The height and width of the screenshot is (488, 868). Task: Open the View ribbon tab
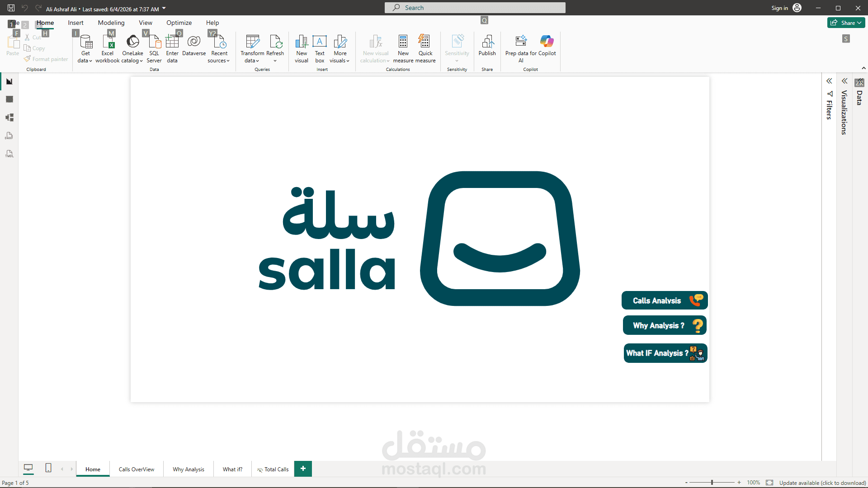click(146, 23)
